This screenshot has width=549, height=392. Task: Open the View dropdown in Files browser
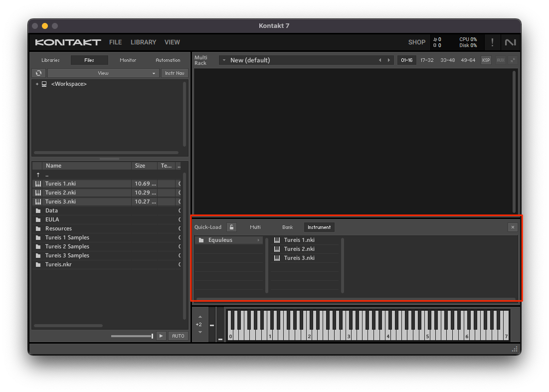[x=103, y=73]
